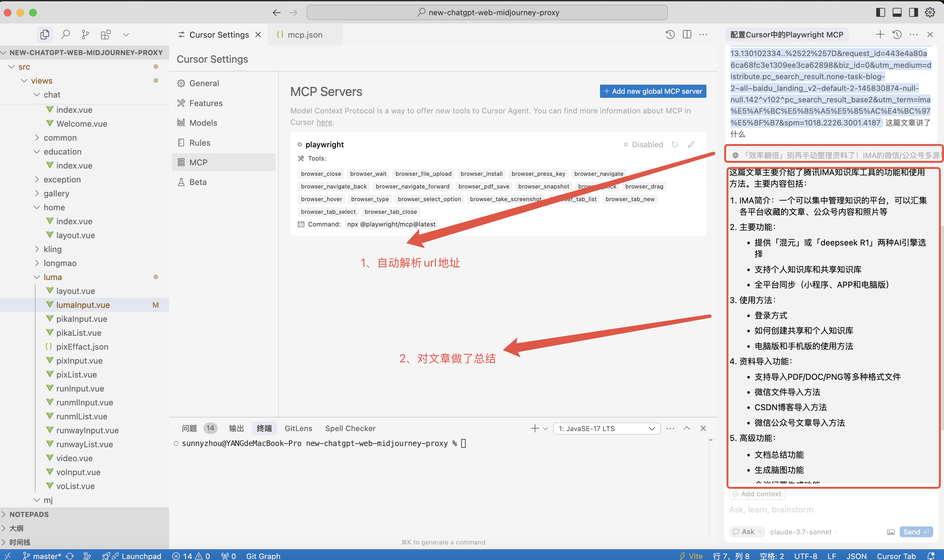Open the Extensions icon in sidebar

pyautogui.click(x=105, y=35)
